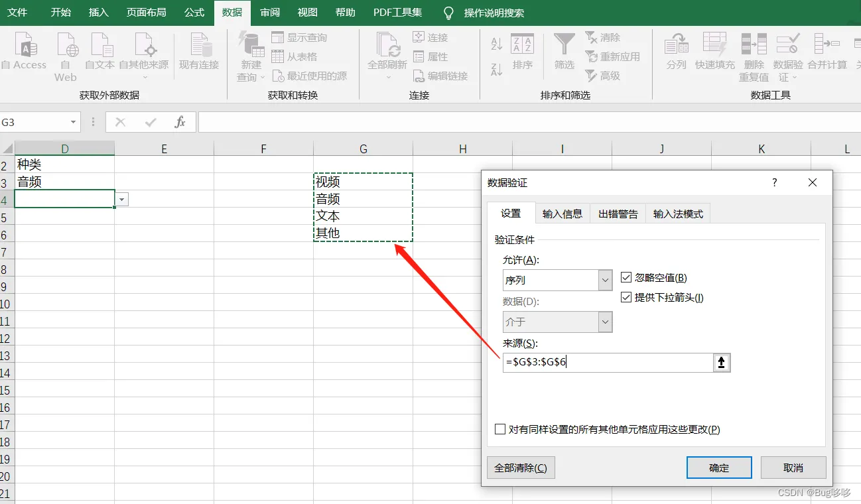The width and height of the screenshot is (861, 504).
Task: Open 最近使用的源
Action: point(309,76)
